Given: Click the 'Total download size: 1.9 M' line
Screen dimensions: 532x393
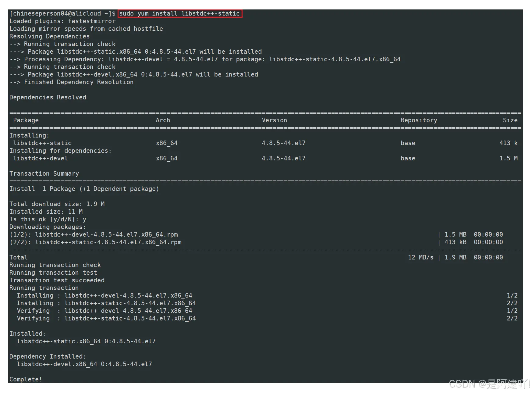Looking at the screenshot, I should tap(57, 204).
